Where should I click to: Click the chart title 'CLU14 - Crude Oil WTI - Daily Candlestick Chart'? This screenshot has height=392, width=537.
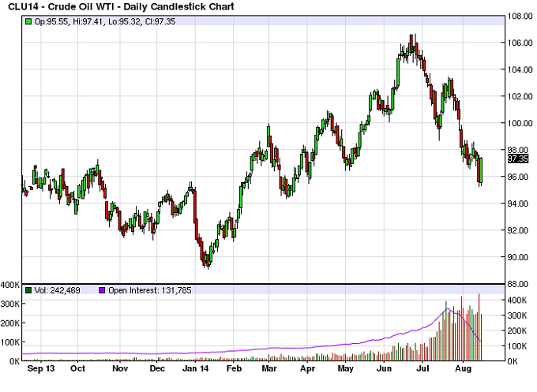tap(121, 6)
